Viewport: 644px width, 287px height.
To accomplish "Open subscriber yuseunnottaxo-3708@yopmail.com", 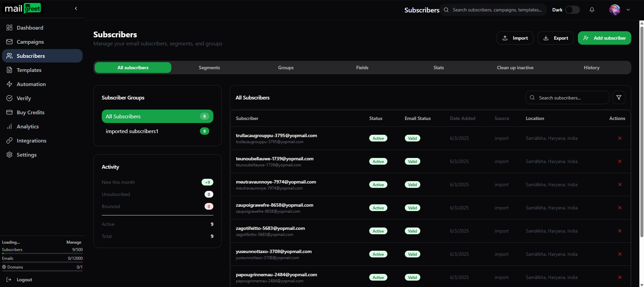I will pyautogui.click(x=274, y=251).
